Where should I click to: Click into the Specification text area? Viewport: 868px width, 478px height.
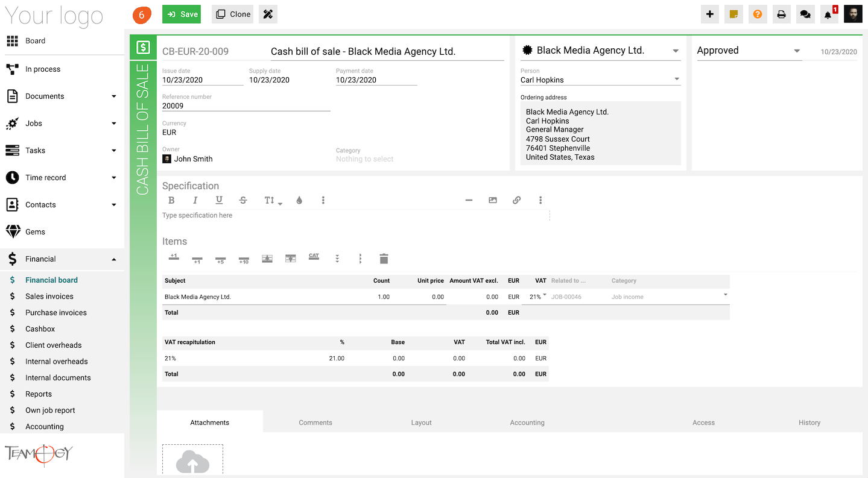(356, 215)
